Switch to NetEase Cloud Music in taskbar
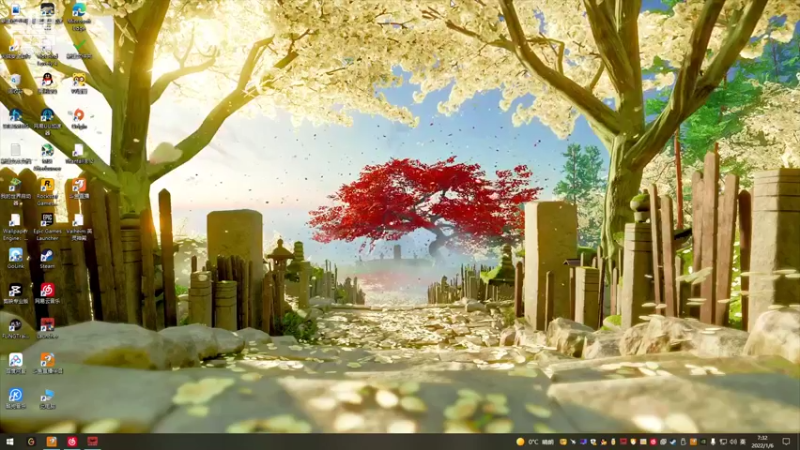 tap(72, 441)
